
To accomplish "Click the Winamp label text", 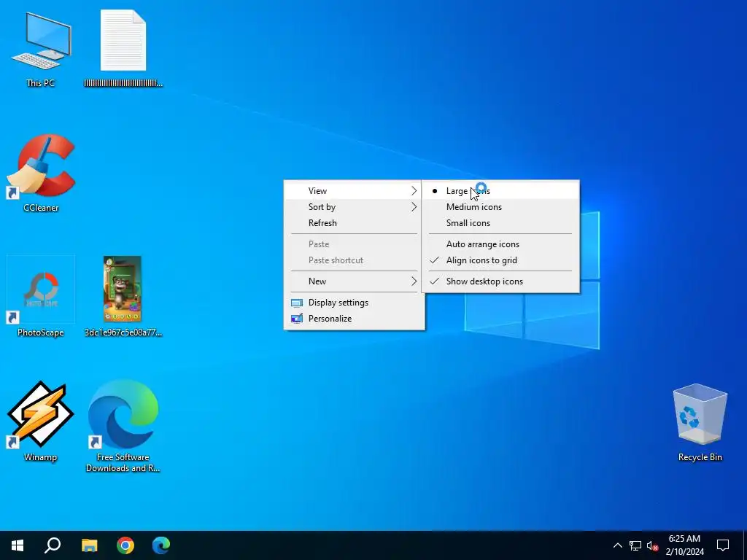I will [x=41, y=458].
